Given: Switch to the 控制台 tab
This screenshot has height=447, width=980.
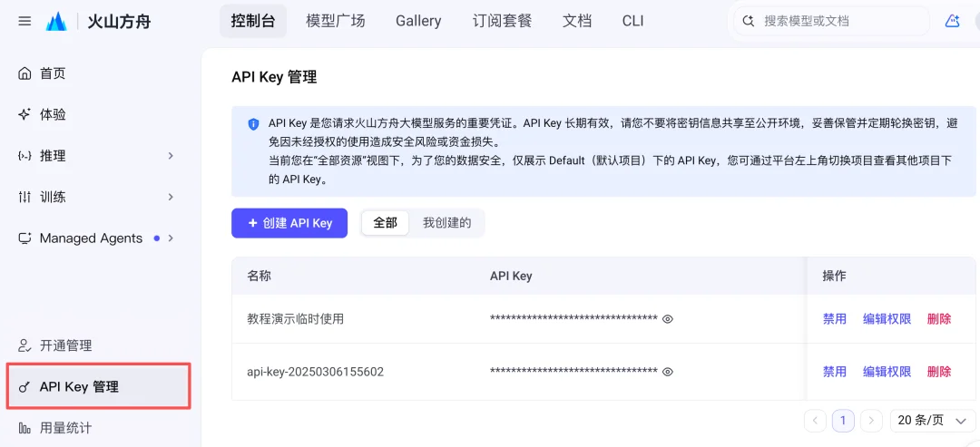Looking at the screenshot, I should pyautogui.click(x=253, y=21).
